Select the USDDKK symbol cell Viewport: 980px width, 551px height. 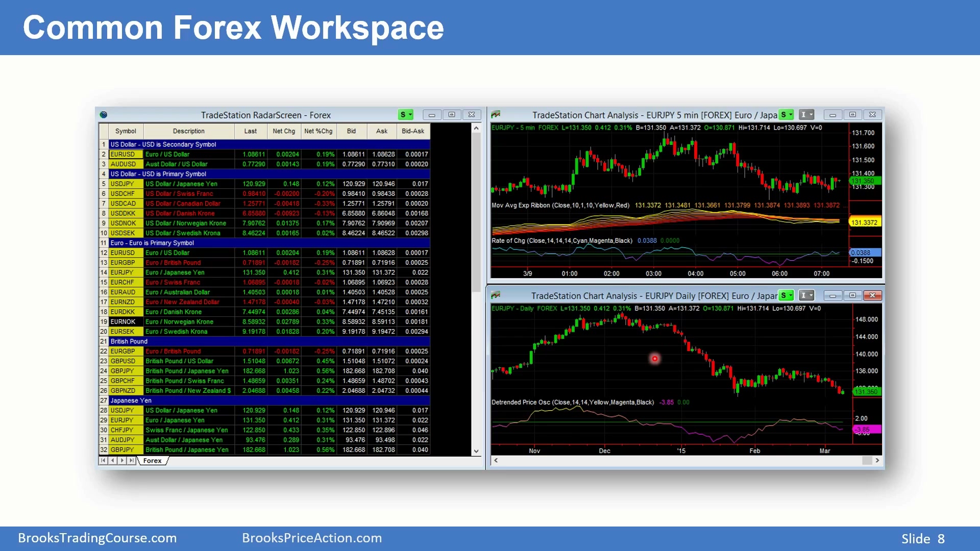click(126, 213)
